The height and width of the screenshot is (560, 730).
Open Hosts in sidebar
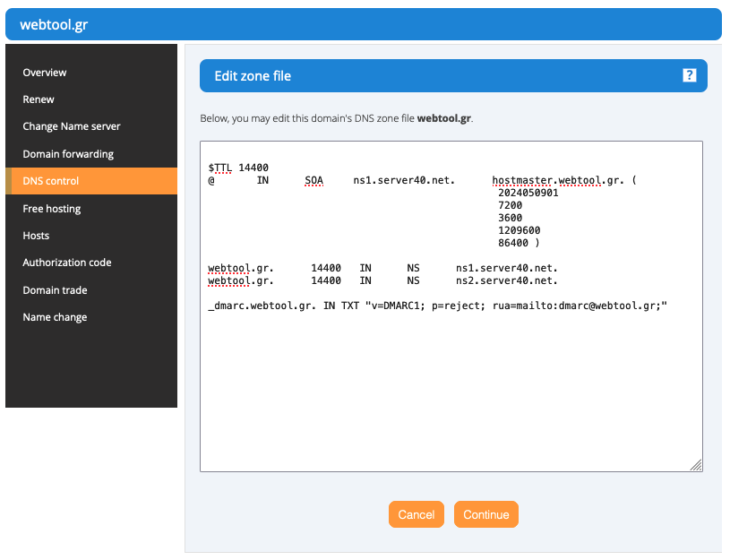click(36, 236)
